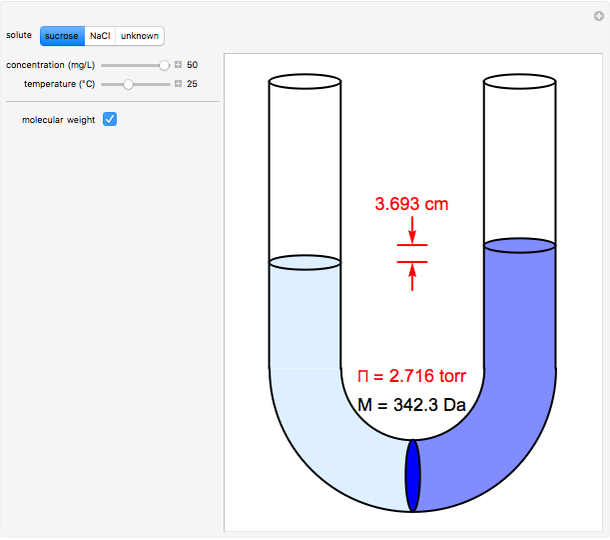Expand the temperature slider controls
The image size is (610, 540).
179,84
